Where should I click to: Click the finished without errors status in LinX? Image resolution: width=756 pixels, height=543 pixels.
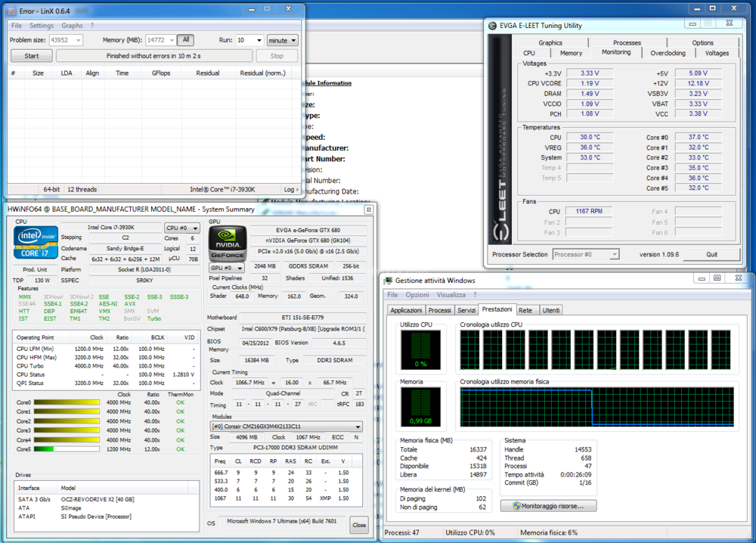[x=153, y=56]
